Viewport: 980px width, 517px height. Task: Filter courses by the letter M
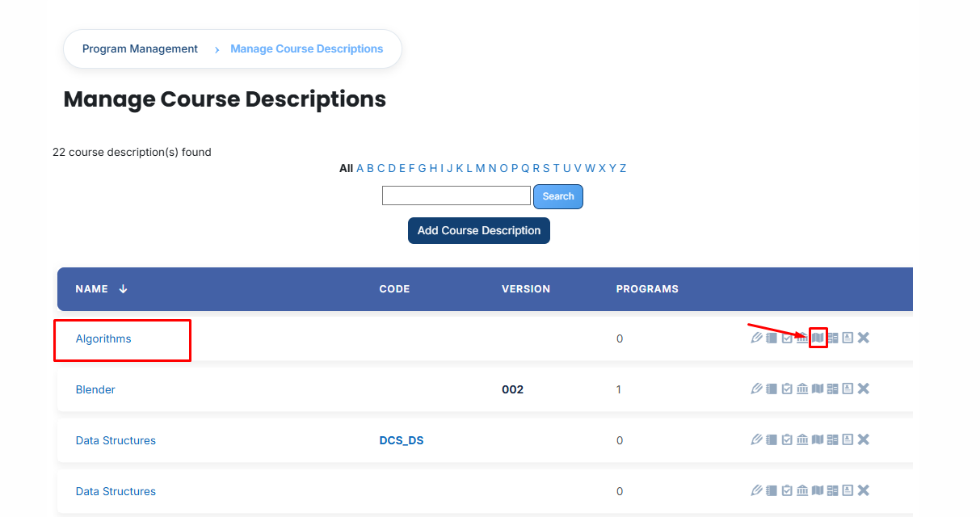[480, 168]
